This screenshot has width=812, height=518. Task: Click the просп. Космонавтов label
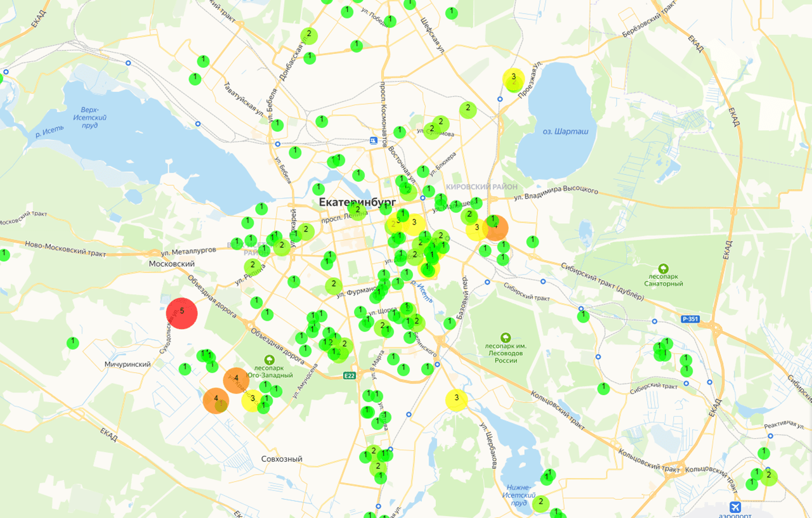(x=384, y=115)
